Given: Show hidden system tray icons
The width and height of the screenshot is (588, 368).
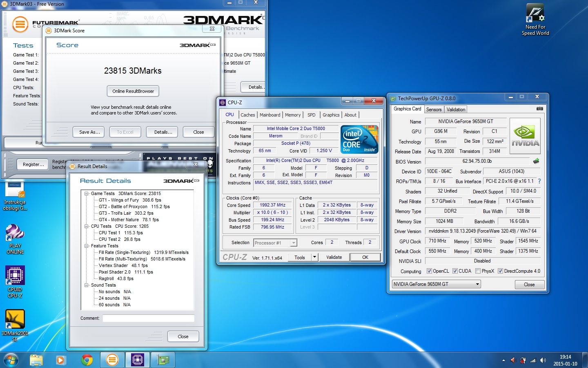Looking at the screenshot, I should [x=503, y=360].
